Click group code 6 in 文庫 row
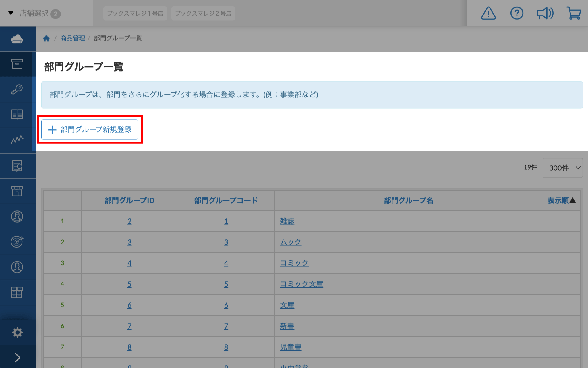This screenshot has height=368, width=588. (x=226, y=305)
